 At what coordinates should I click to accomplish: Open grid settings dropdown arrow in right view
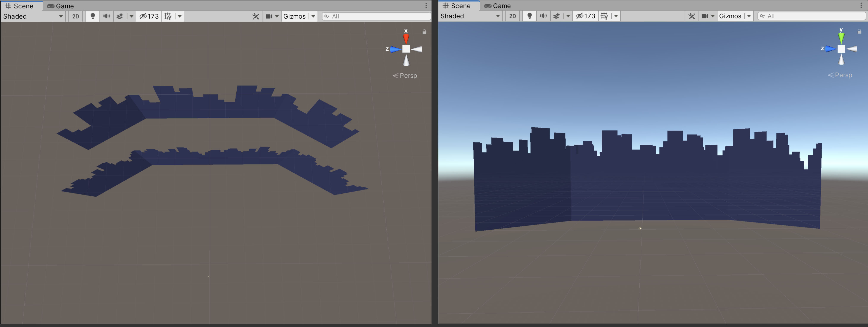tap(616, 16)
